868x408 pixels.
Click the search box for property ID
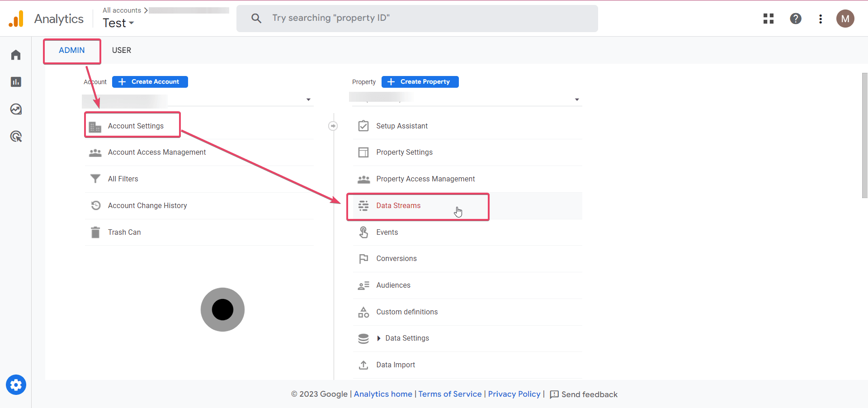417,19
